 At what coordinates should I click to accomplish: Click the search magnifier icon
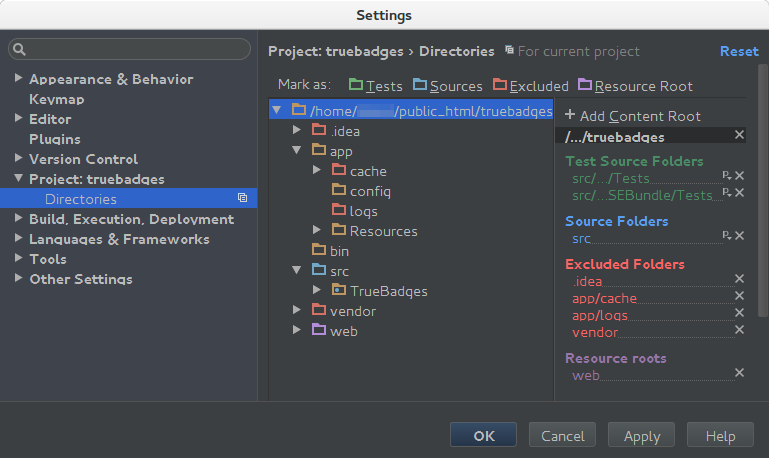click(20, 49)
